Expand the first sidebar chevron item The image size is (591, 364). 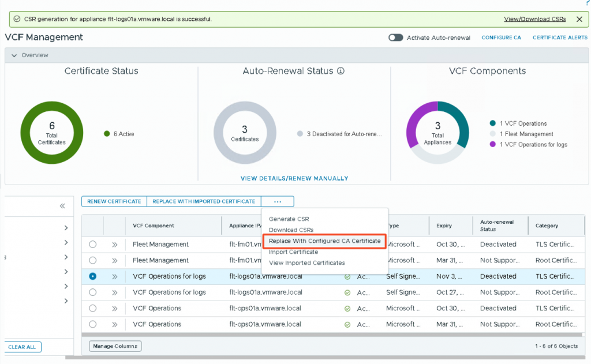(66, 228)
